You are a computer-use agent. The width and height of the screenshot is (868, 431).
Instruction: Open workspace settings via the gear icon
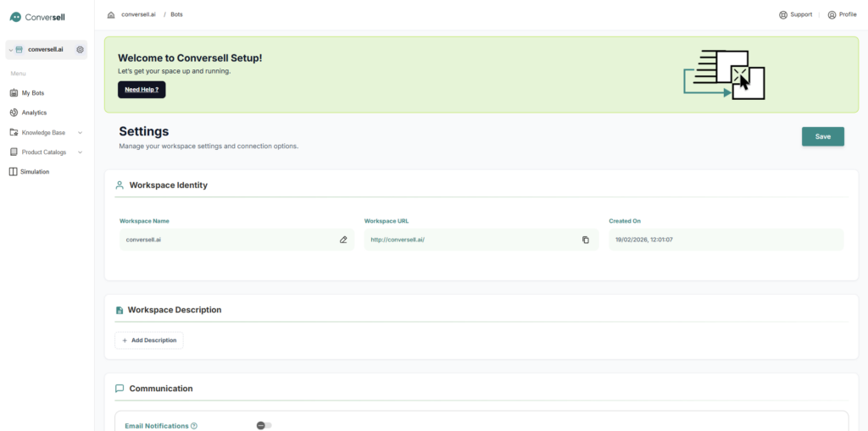point(80,50)
